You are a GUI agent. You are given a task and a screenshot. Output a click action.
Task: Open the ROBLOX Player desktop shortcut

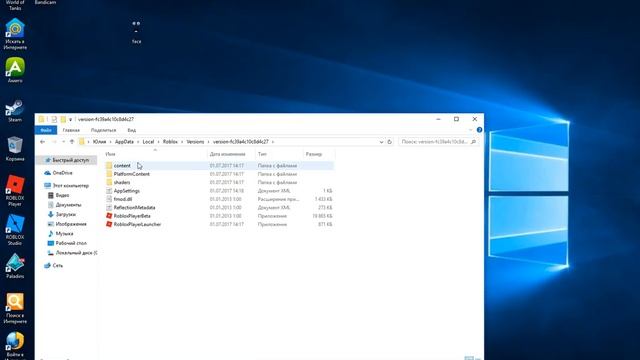pyautogui.click(x=15, y=191)
